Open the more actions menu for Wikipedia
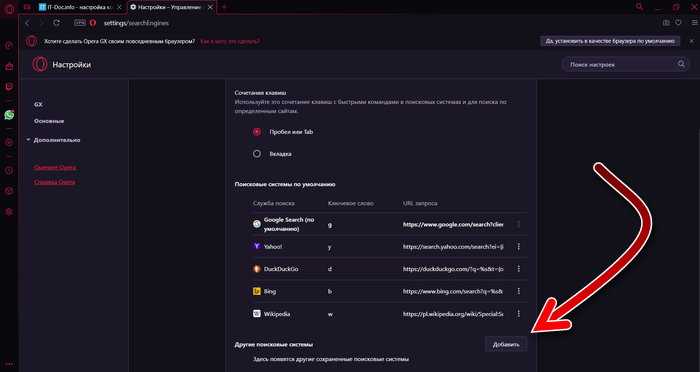Screen dimensions: 700x372 click(518, 314)
